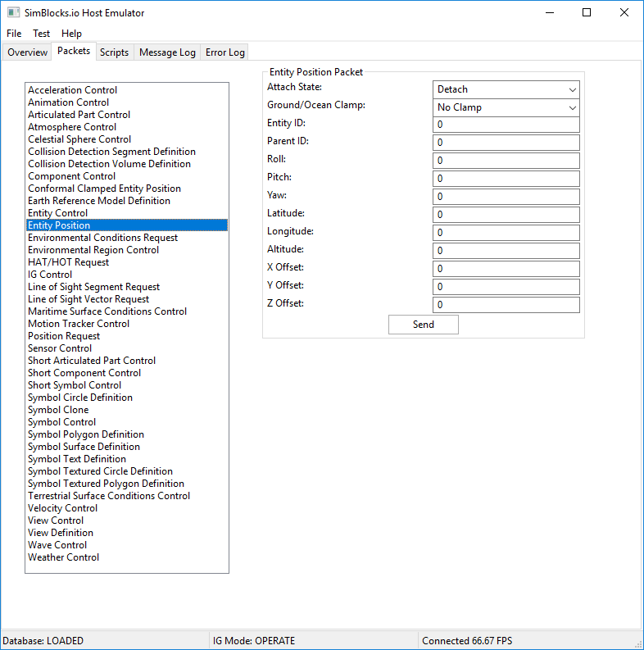Click the IG Mode: OPERATE status
The width and height of the screenshot is (644, 650).
click(x=254, y=641)
